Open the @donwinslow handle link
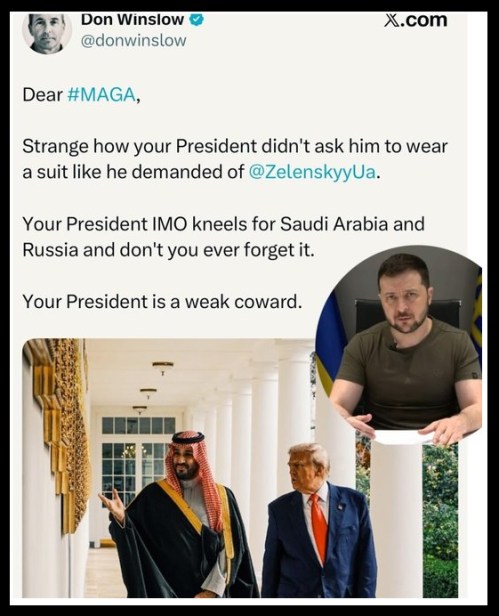This screenshot has height=616, width=499. [x=133, y=40]
